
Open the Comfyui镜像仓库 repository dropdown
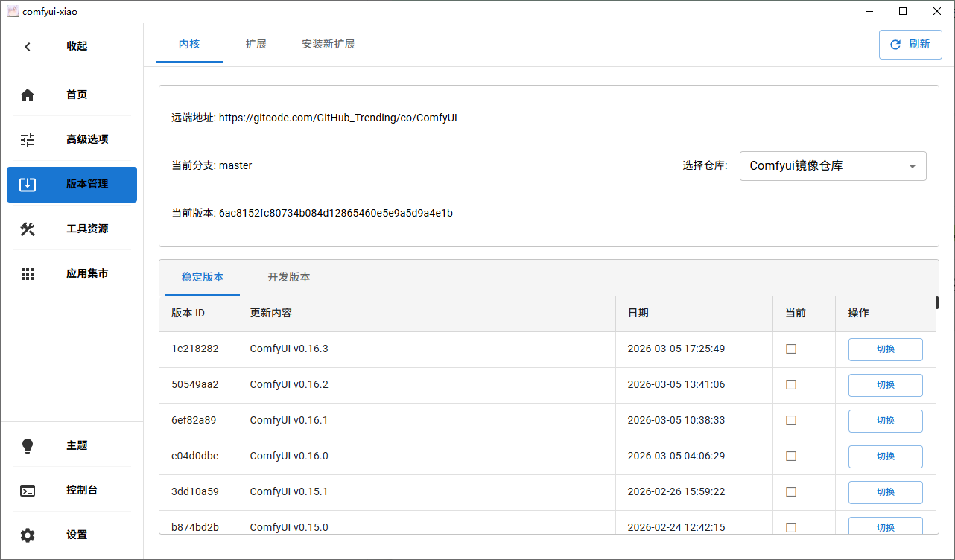click(x=832, y=166)
